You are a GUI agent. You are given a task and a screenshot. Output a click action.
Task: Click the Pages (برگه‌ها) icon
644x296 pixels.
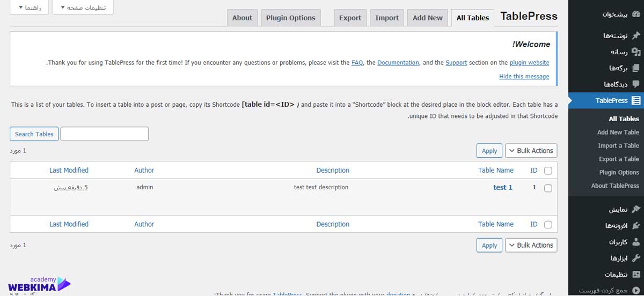point(636,68)
